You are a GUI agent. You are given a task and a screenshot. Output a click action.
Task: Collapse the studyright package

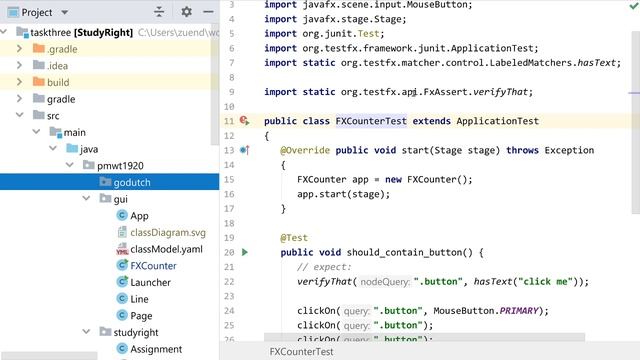point(86,332)
